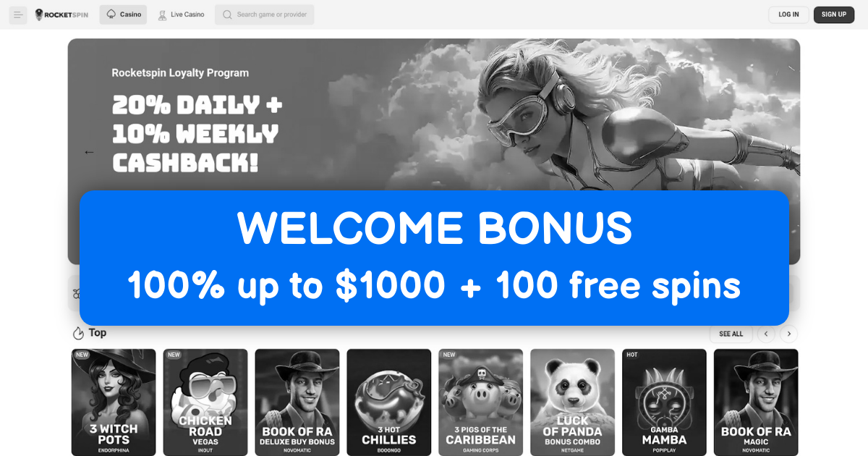Show next Top games with right chevron

(789, 334)
